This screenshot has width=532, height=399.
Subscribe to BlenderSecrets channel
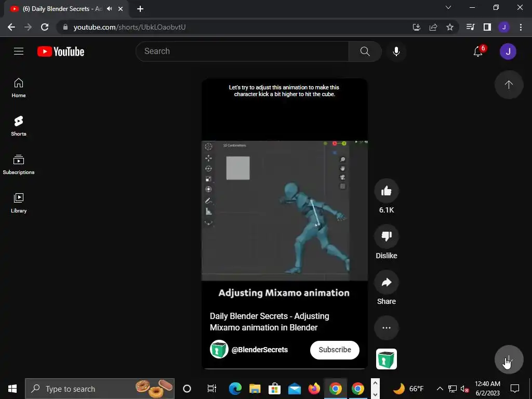(x=335, y=350)
